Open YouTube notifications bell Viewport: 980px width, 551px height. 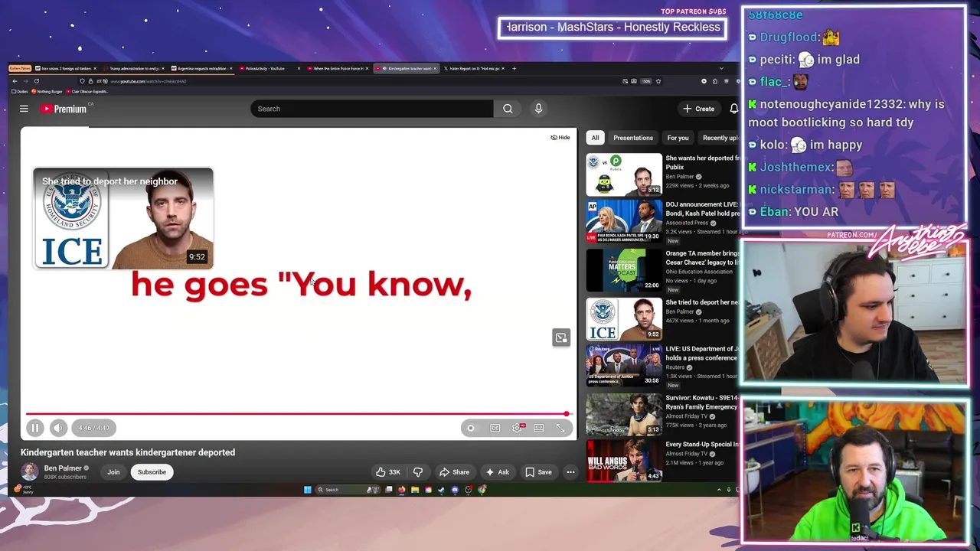[733, 109]
